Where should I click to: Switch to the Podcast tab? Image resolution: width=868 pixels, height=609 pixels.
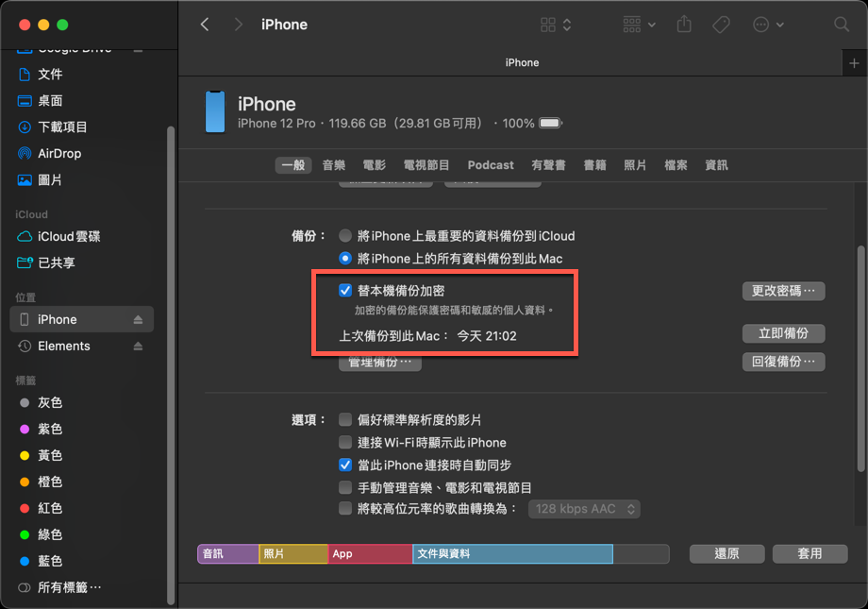[491, 165]
